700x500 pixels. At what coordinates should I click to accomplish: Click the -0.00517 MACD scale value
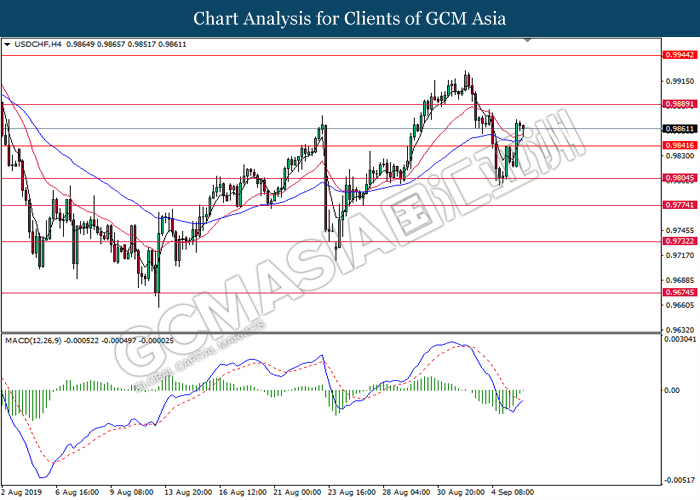coord(678,479)
